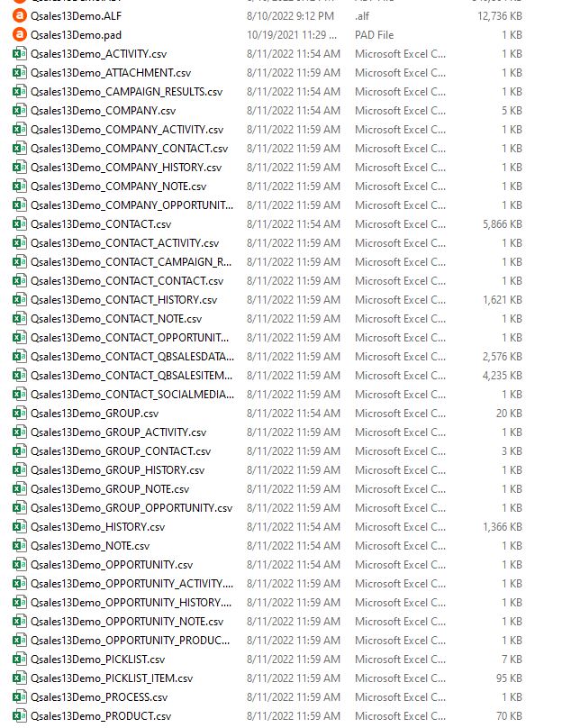562x728 pixels.
Task: Select file name Qsales13Demo_COMPANY_HISTORY.csv
Action: (126, 168)
